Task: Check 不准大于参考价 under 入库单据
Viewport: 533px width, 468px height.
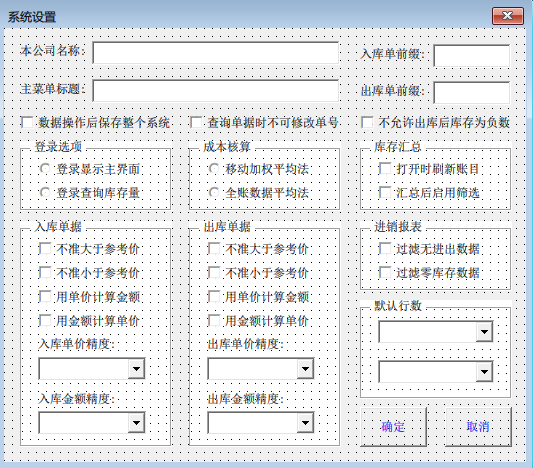Action: [x=45, y=249]
